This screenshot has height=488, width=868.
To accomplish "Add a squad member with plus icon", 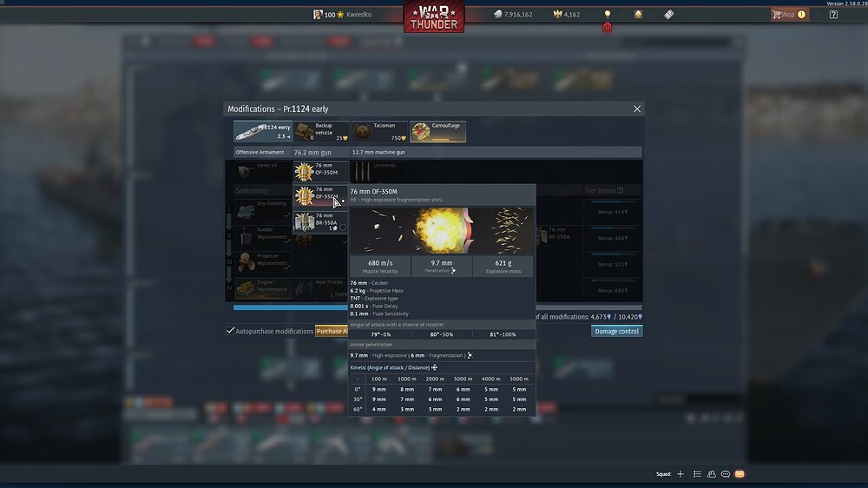I will coord(681,474).
